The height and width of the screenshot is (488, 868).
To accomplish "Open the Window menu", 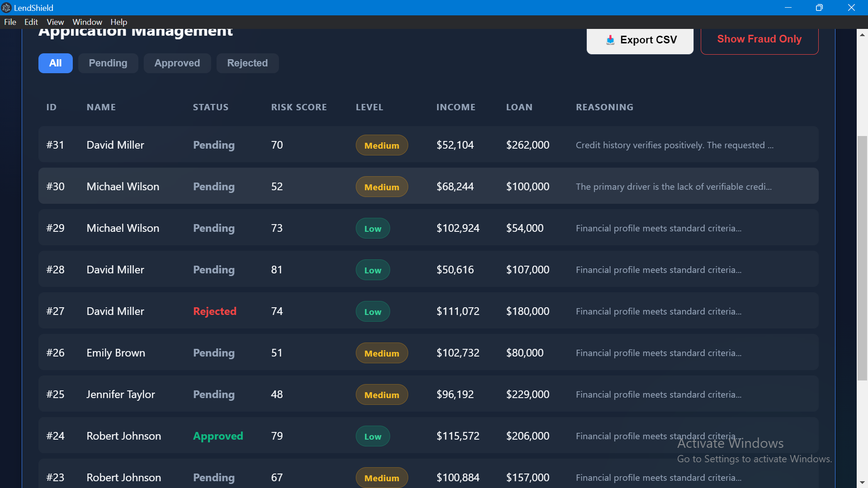I will pos(87,22).
